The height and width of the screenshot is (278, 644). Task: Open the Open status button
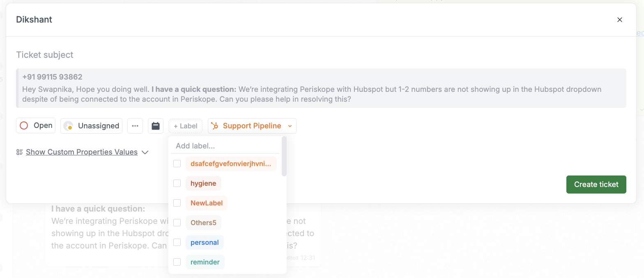pos(36,126)
